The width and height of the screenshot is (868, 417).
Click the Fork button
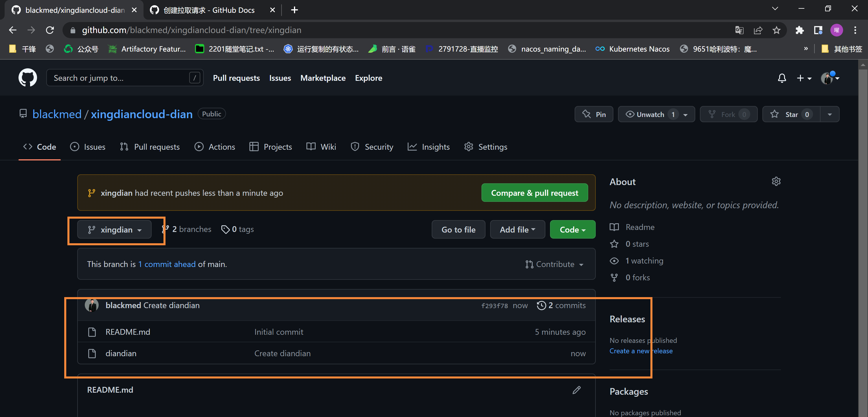[729, 114]
